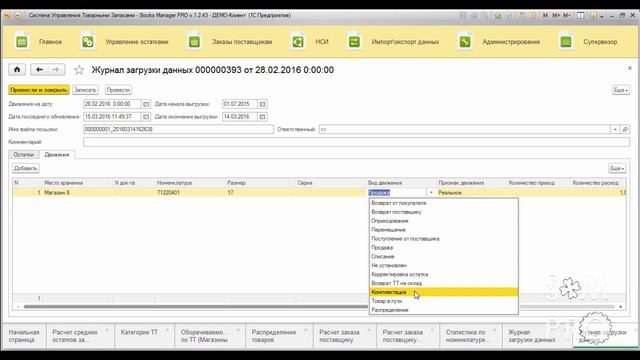Click the Реальное признак движения cell

pyautogui.click(x=471, y=192)
